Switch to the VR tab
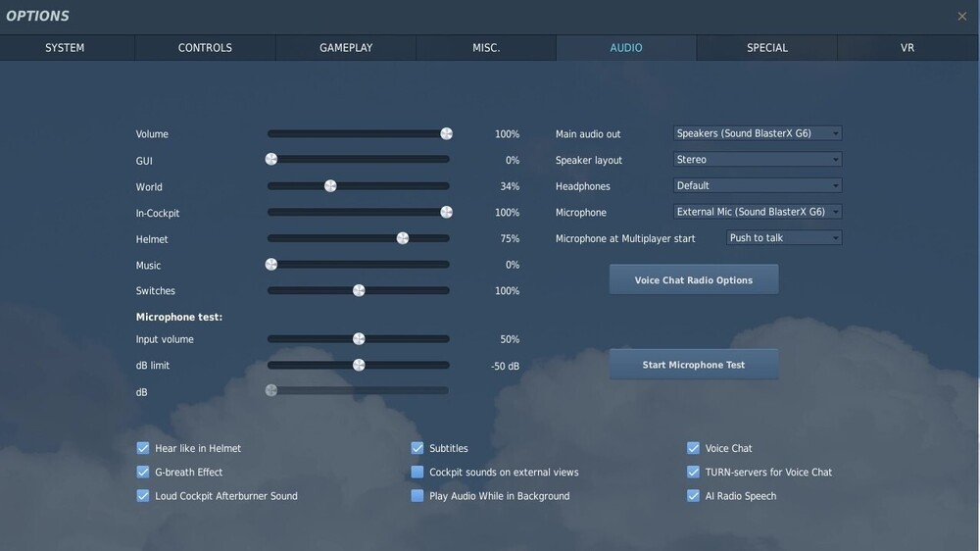The height and width of the screenshot is (551, 980). point(907,48)
